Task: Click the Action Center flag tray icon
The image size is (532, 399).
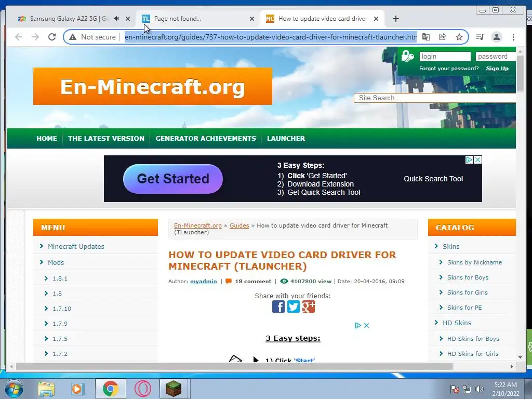Action: tap(454, 389)
